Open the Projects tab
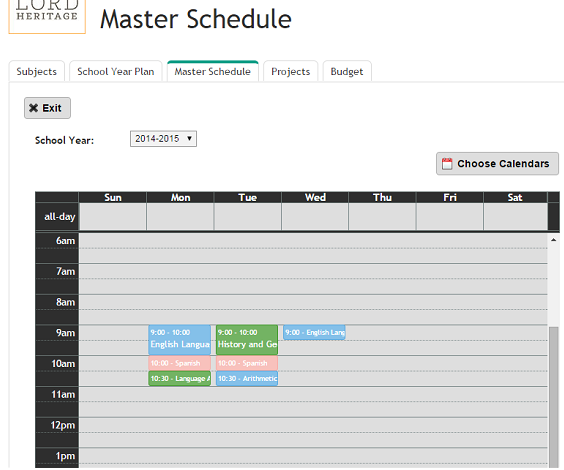The width and height of the screenshot is (564, 470). click(x=291, y=71)
